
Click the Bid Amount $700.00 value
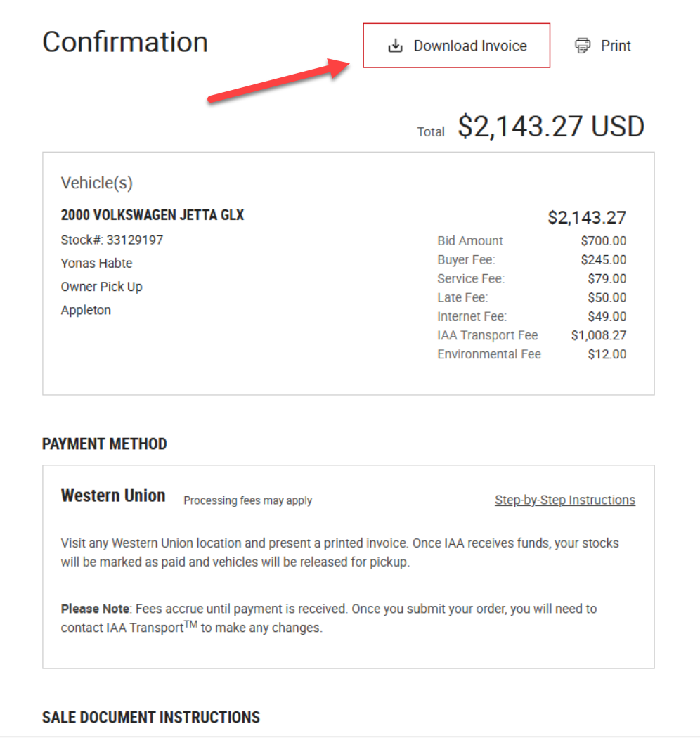pos(604,241)
